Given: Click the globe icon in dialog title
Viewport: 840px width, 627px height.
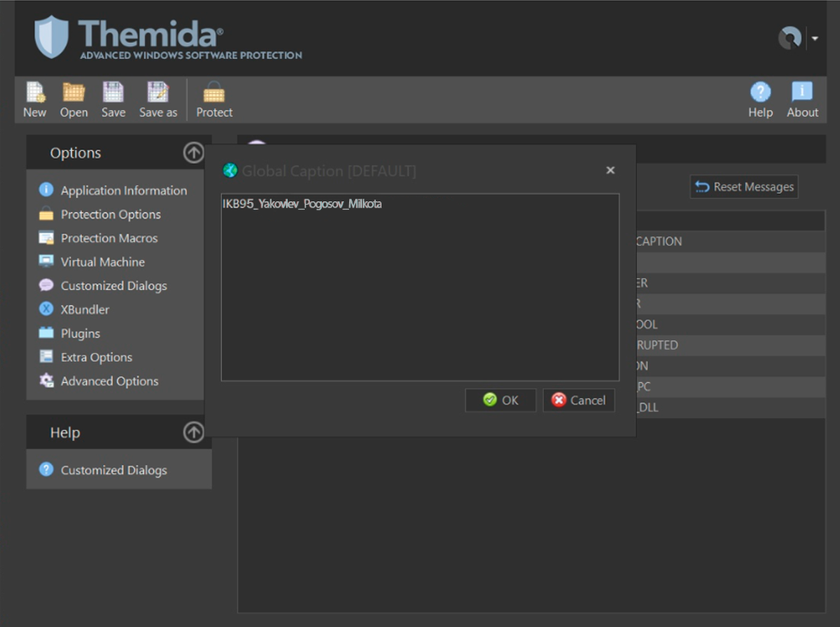Looking at the screenshot, I should 230,171.
